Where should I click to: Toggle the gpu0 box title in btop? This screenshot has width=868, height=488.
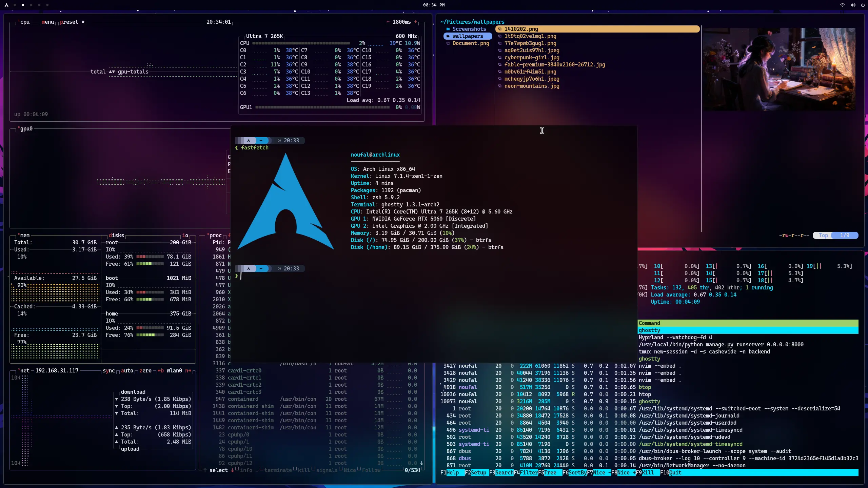pos(26,129)
